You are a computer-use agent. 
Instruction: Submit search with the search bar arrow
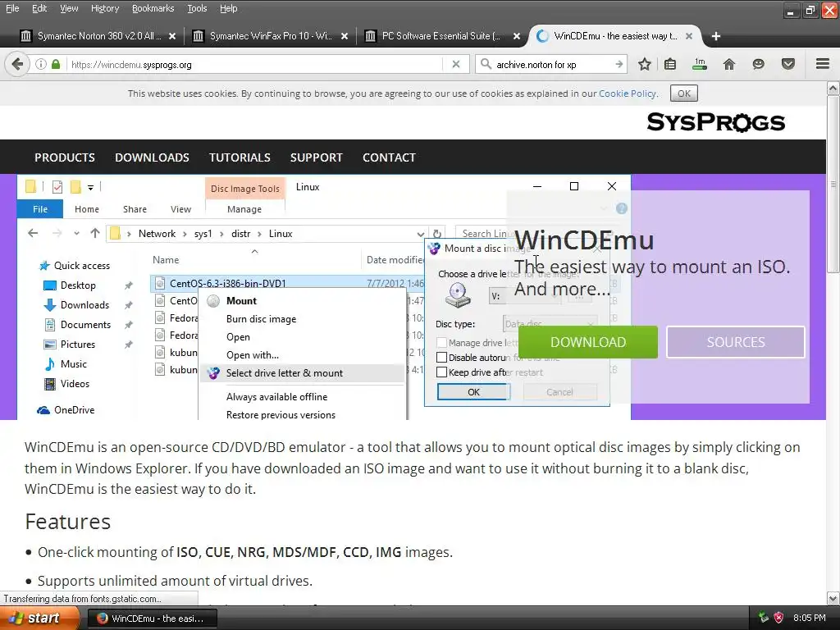click(619, 64)
